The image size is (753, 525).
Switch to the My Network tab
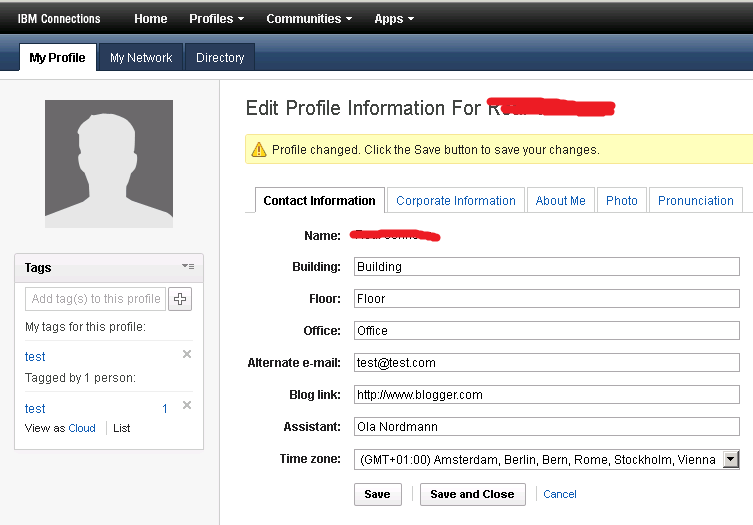[141, 58]
